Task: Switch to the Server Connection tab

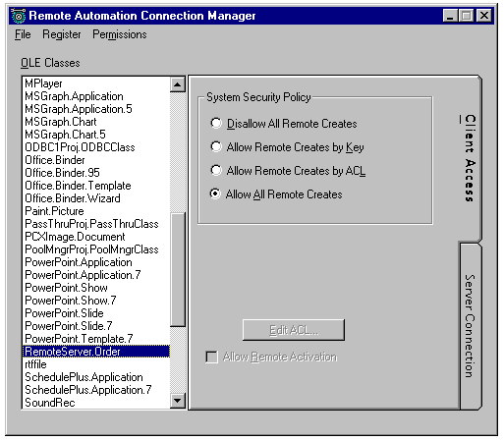Action: 470,326
